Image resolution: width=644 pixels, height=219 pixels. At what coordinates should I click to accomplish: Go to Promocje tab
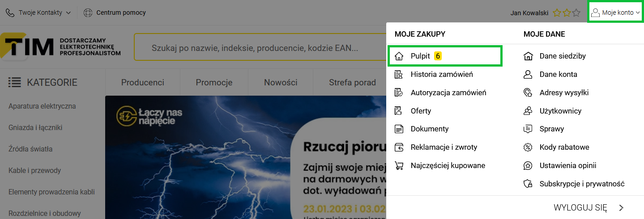(x=214, y=82)
